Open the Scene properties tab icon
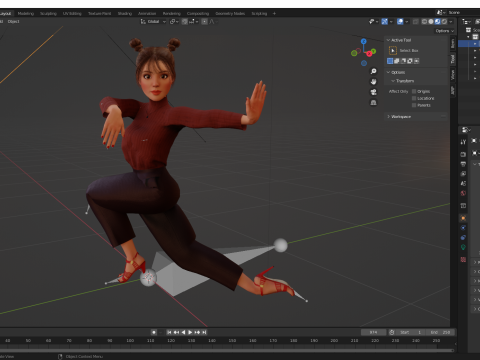This screenshot has width=480, height=360. [463, 183]
